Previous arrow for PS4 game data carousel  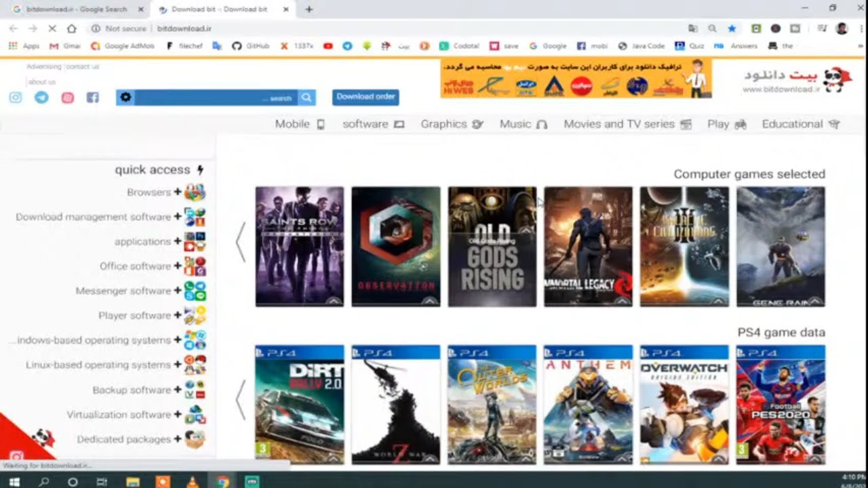pos(240,399)
